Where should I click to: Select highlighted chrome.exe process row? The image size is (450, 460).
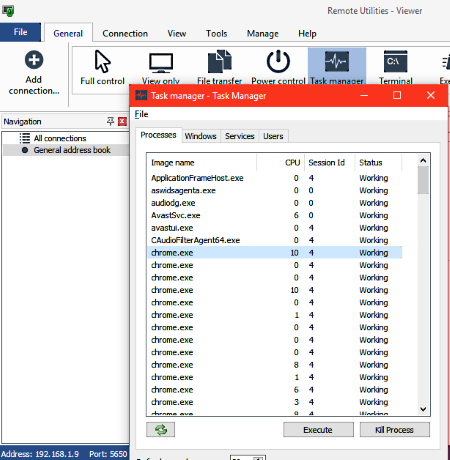click(274, 253)
